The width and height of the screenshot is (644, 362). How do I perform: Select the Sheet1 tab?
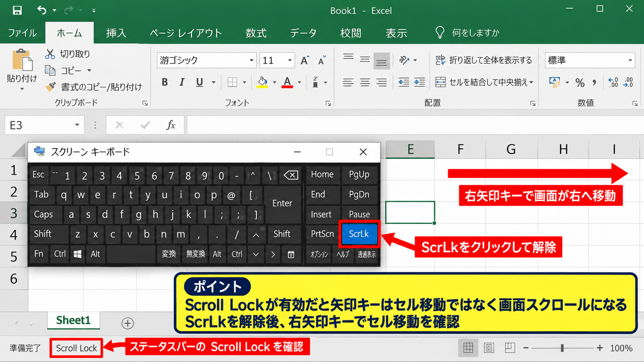tap(73, 320)
